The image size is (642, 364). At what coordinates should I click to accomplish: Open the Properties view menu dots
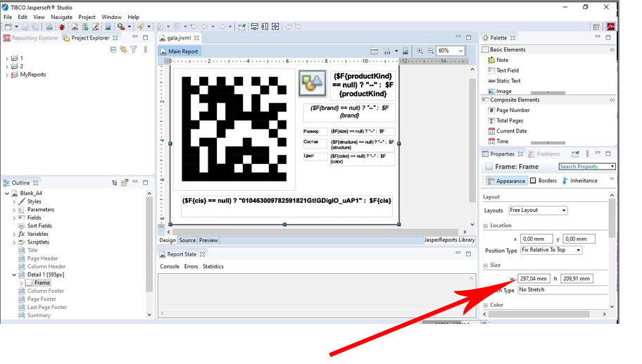click(587, 154)
